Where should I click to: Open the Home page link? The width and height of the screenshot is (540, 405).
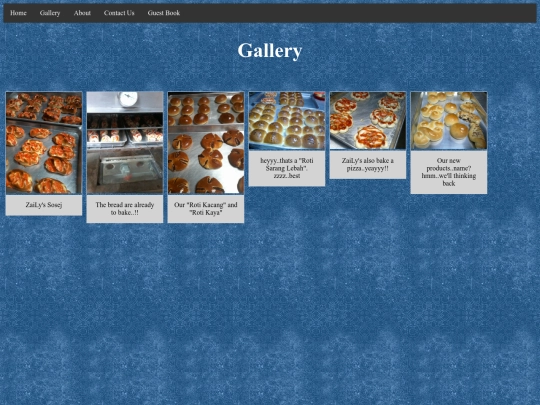[18, 13]
